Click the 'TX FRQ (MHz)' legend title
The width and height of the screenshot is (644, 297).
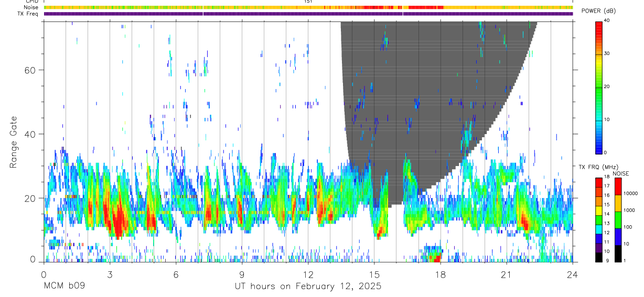[x=597, y=167]
